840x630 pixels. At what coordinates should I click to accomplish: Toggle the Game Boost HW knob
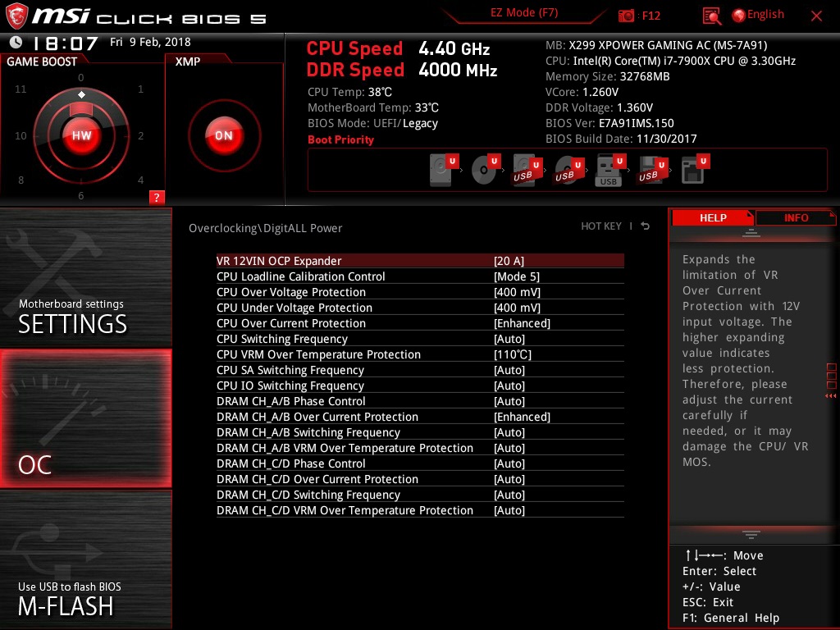tap(81, 135)
